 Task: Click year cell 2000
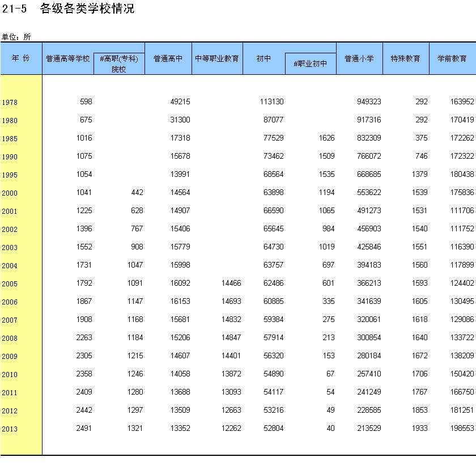point(10,193)
